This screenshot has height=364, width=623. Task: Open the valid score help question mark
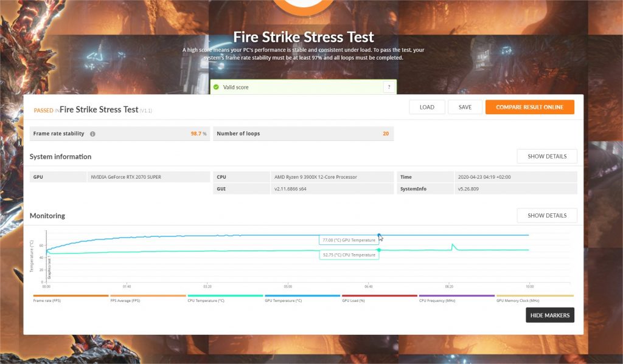pyautogui.click(x=389, y=87)
